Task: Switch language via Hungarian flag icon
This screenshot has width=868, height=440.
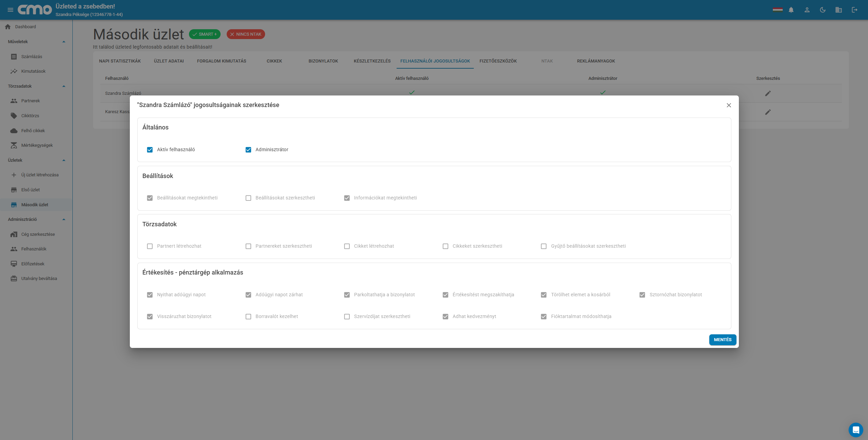Action: tap(778, 10)
